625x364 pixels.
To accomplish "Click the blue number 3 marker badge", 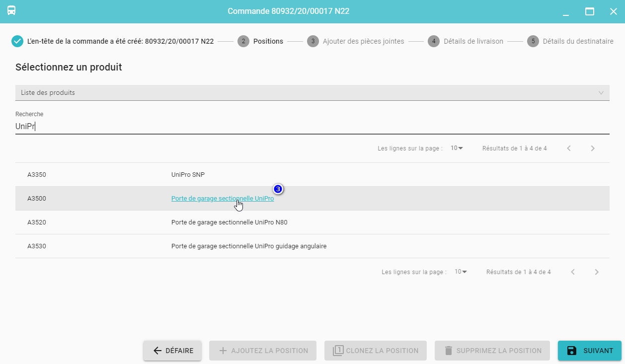I will point(278,189).
